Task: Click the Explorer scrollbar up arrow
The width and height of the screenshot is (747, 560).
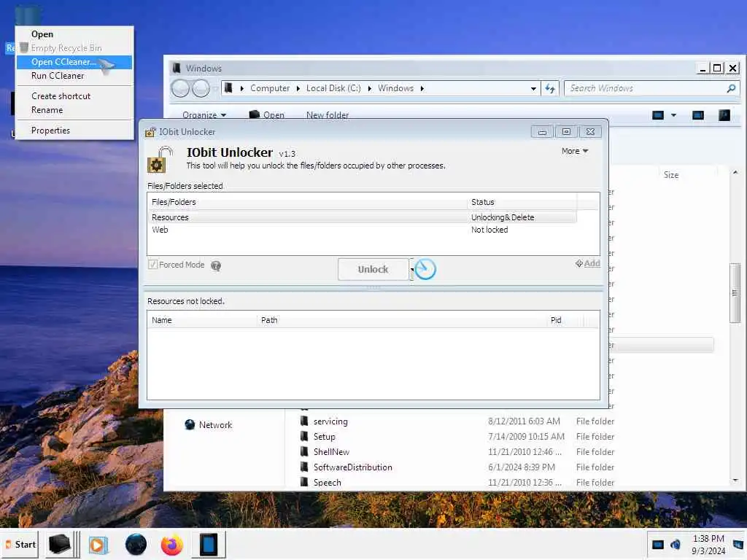Action: tap(735, 172)
